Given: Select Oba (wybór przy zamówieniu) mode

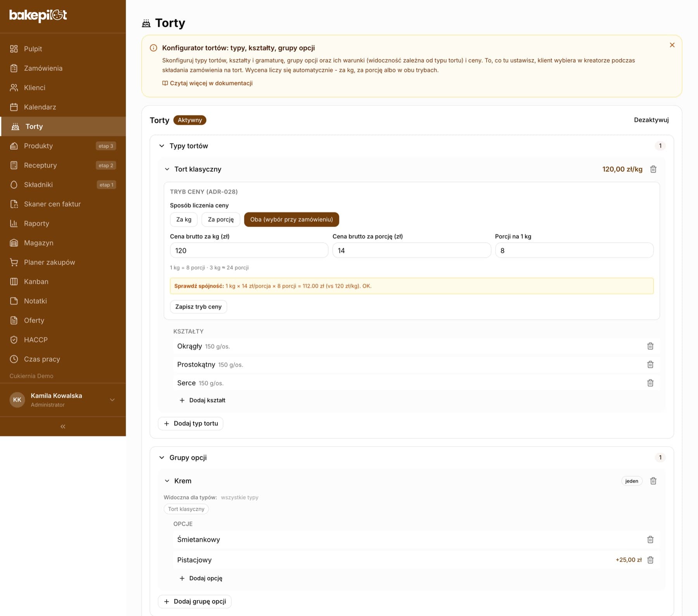Looking at the screenshot, I should [291, 220].
